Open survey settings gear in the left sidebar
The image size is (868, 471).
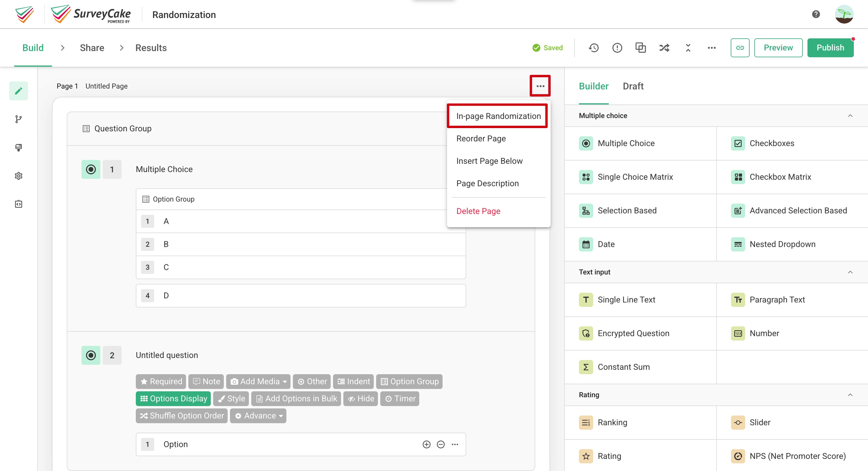point(19,176)
